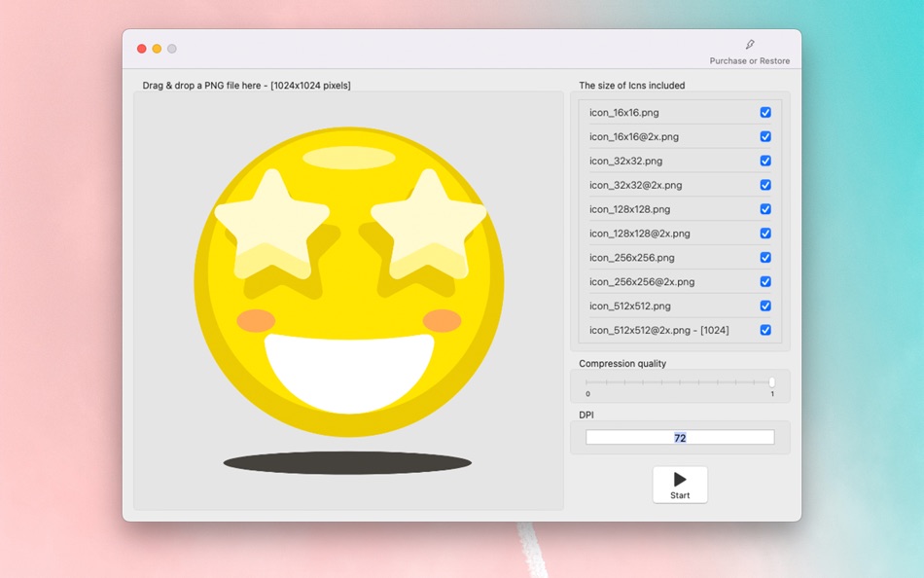Close the window with red button
This screenshot has width=924, height=578.
point(141,49)
